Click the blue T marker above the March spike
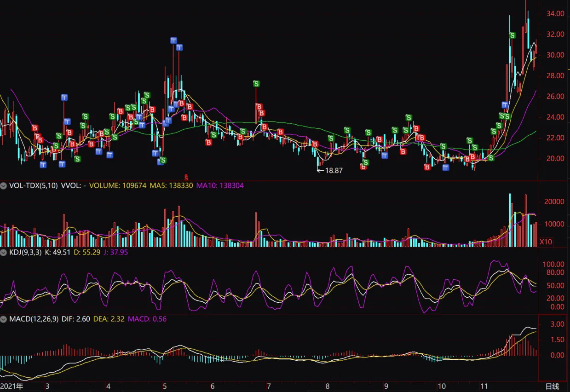The image size is (570, 392). (x=64, y=97)
